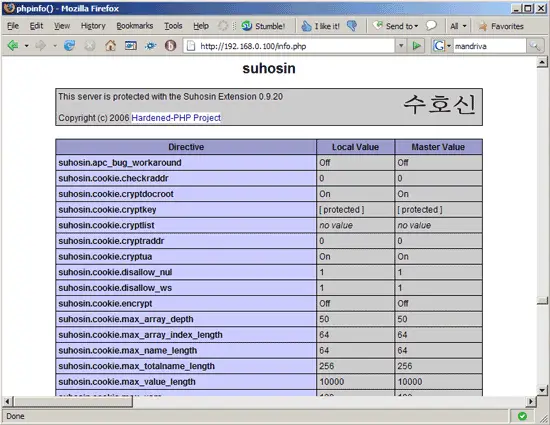Screen dimensions: 550x425
Task: Click suhosin.cookie.disallow_nul directive cell
Action: point(186,272)
